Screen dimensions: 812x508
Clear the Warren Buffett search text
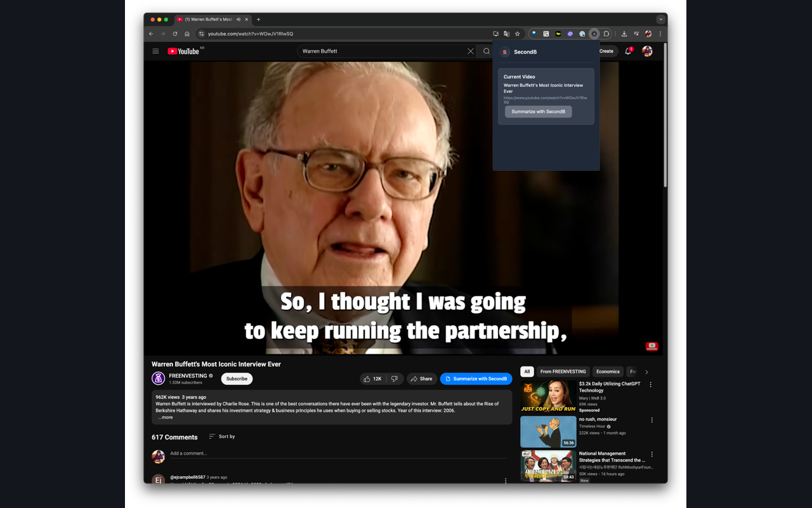tap(470, 51)
